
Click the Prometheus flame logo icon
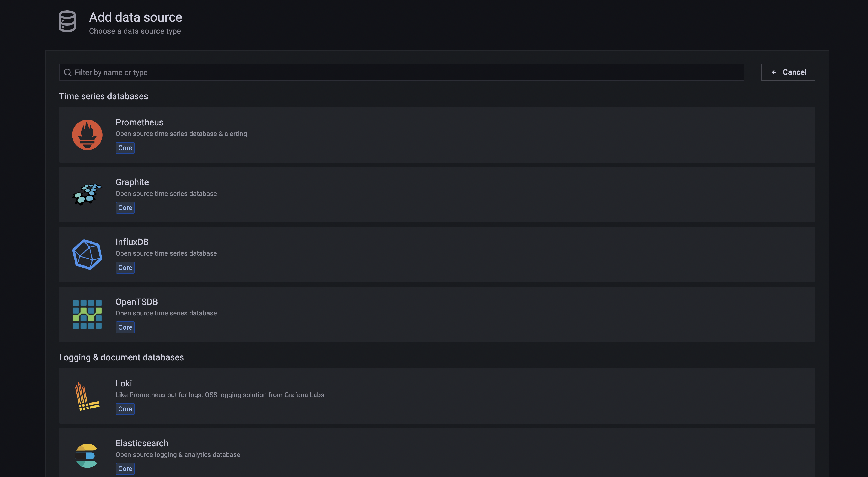click(x=87, y=135)
